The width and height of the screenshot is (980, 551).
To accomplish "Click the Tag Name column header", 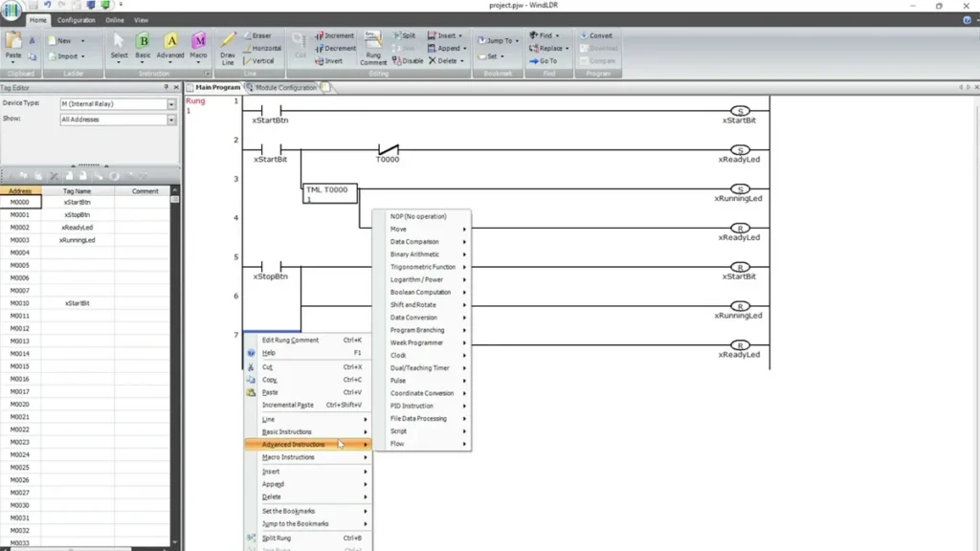I will point(78,191).
